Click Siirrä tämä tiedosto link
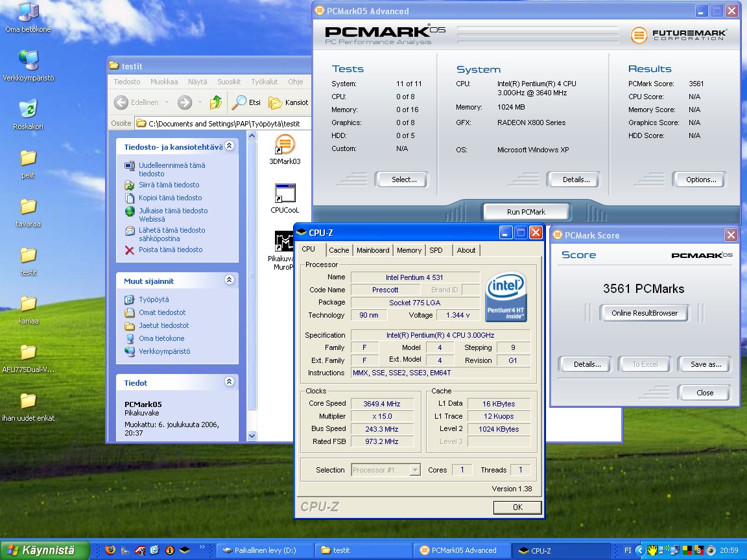The height and width of the screenshot is (560, 747). click(169, 185)
